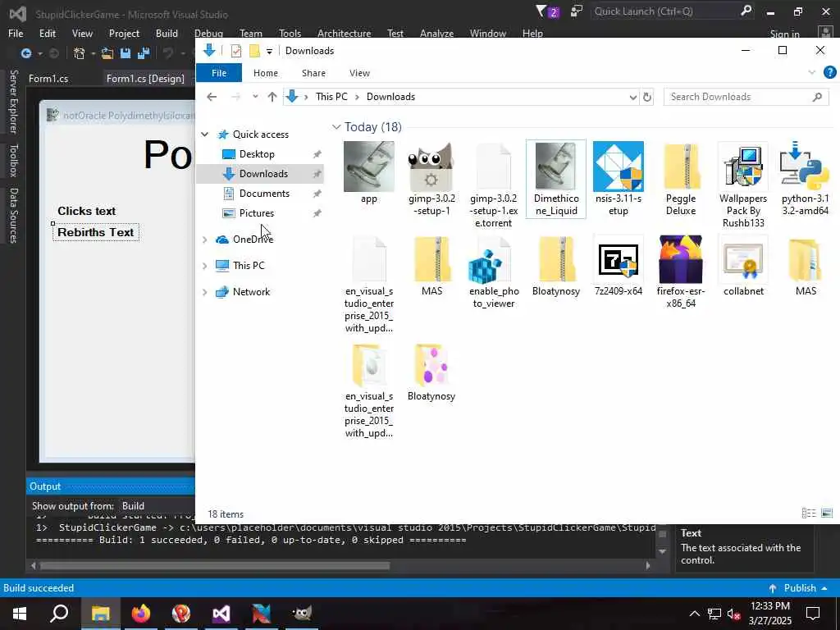840x630 pixels.
Task: Open Windows Start menu
Action: (20, 613)
